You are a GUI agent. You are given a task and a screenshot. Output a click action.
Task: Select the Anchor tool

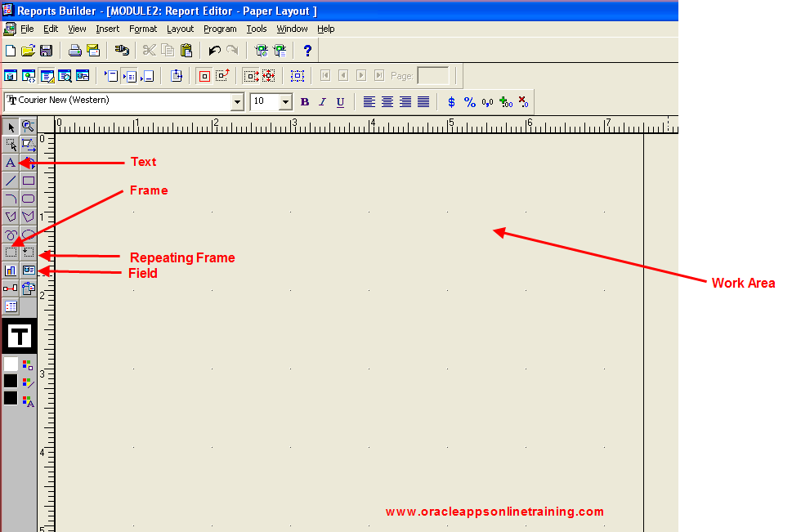[x=11, y=288]
